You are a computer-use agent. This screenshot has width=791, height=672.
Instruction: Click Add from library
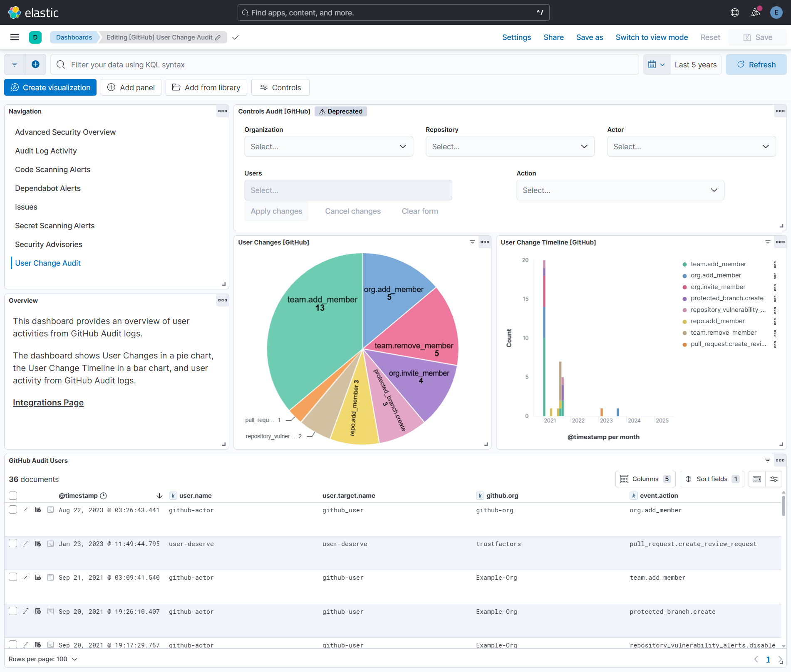[x=206, y=87]
